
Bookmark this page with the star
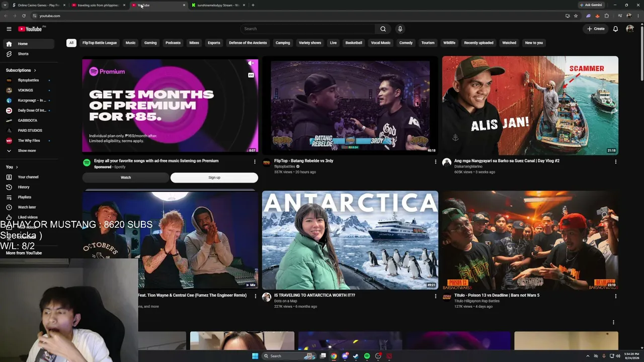click(x=576, y=16)
